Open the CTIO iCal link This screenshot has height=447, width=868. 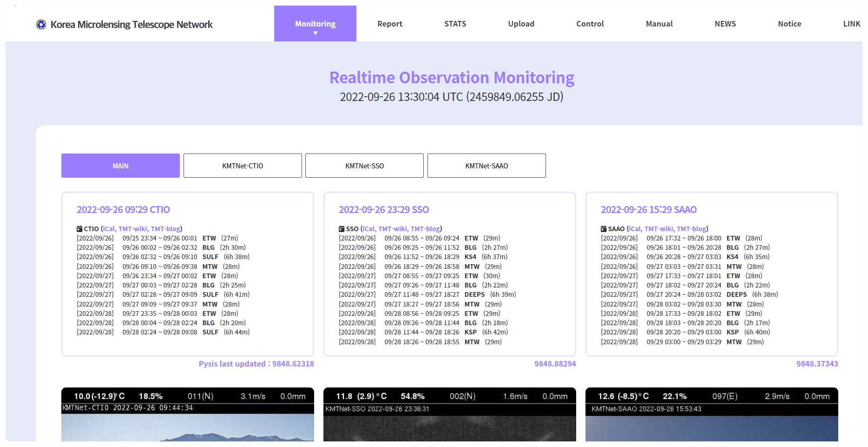click(109, 229)
